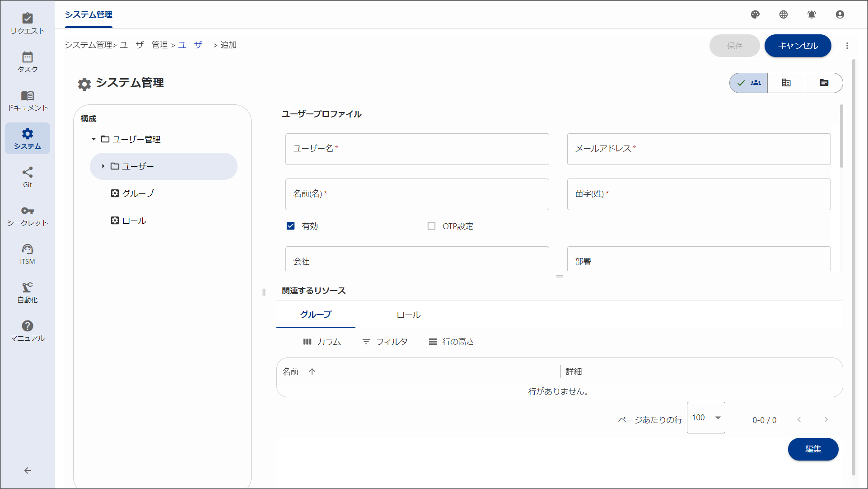Select the システム管理 top tab

point(89,14)
